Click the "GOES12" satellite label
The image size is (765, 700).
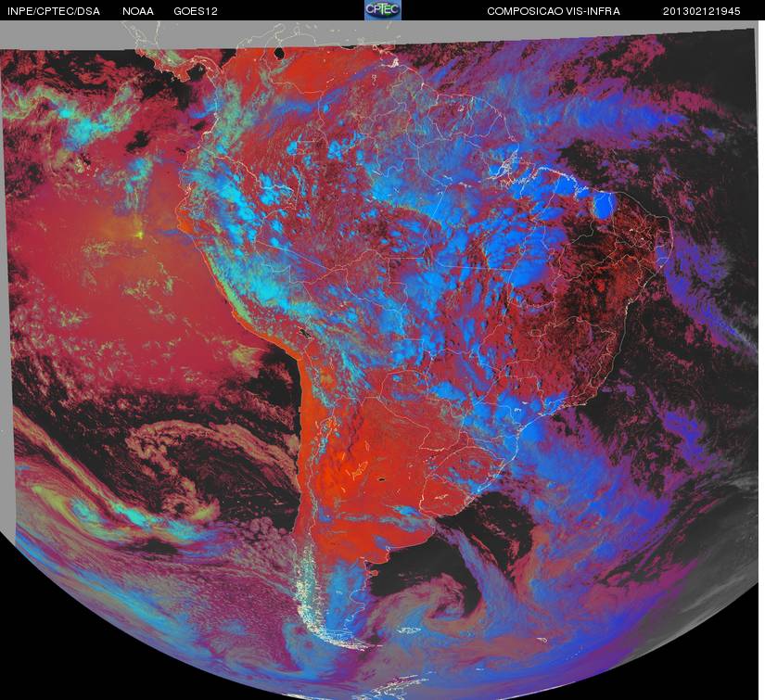tap(196, 11)
